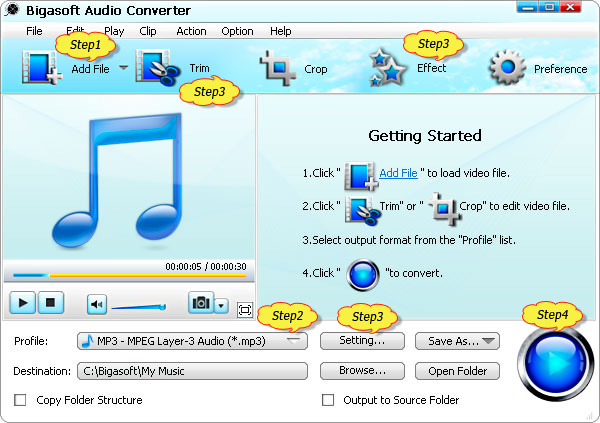This screenshot has width=600, height=423.
Task: Adjust the volume slider
Action: coord(139,307)
